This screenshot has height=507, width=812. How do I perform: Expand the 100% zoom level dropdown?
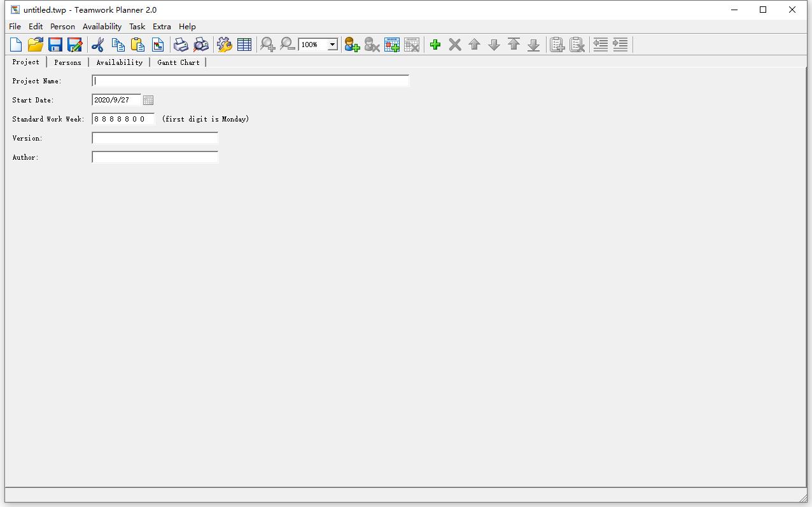click(x=332, y=45)
